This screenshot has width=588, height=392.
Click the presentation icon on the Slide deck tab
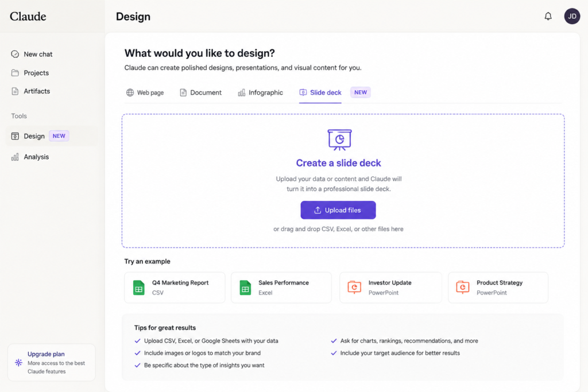coord(303,92)
